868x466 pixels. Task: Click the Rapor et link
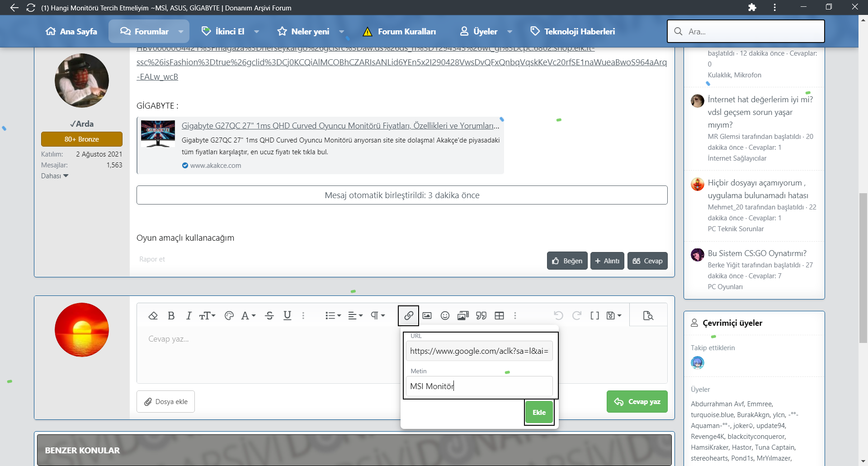(x=152, y=259)
